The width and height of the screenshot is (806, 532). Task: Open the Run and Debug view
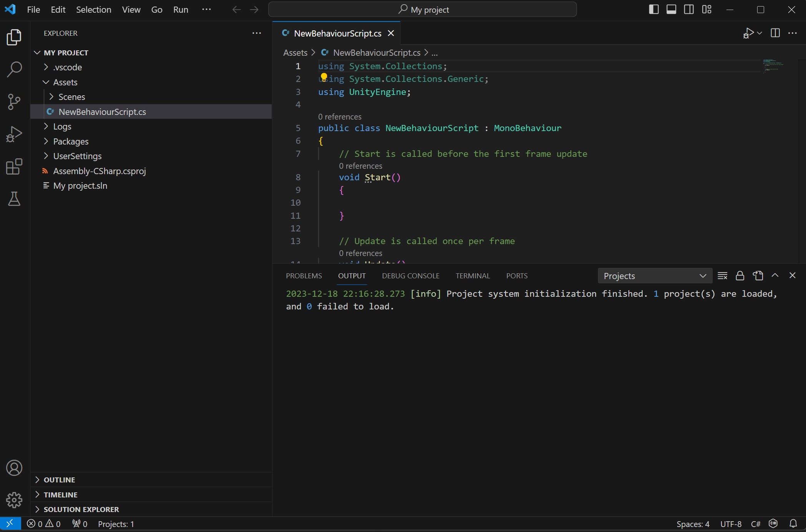tap(14, 134)
